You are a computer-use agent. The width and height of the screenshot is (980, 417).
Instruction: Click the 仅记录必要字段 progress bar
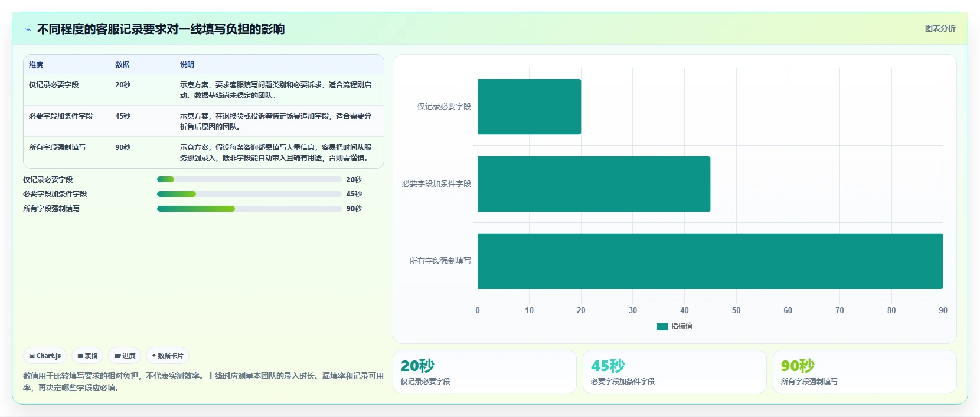point(249,179)
